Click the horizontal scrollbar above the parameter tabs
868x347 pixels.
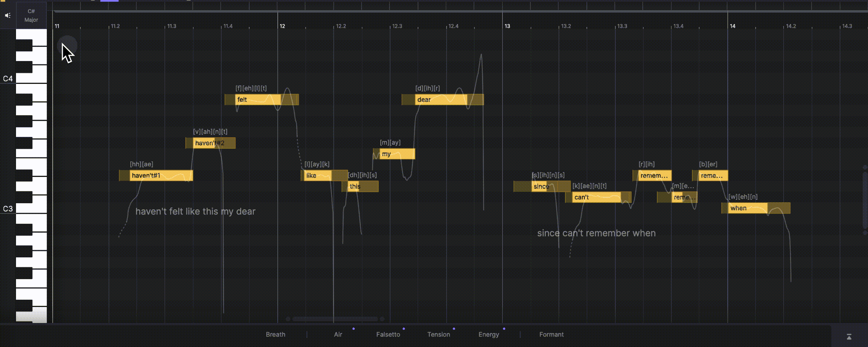pos(335,319)
